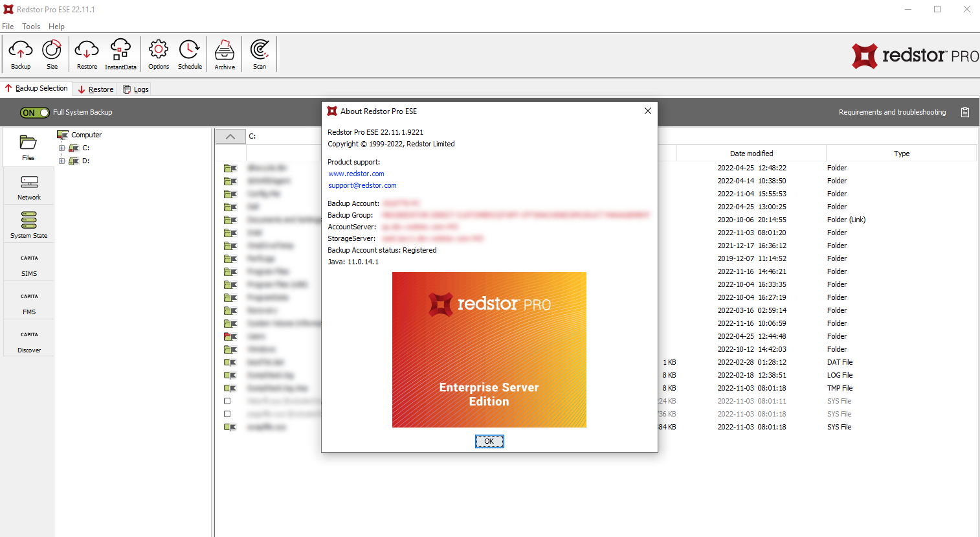The width and height of the screenshot is (980, 537).
Task: Toggle red selection flag for 2022-04-25 12:44:48 folder
Action: click(x=230, y=336)
